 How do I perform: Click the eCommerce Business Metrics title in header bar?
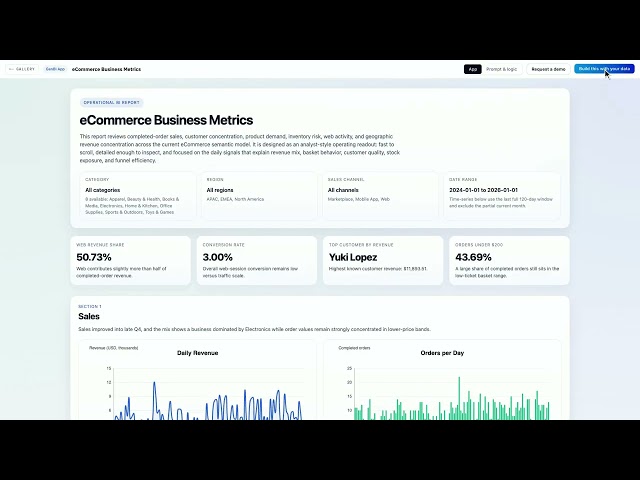click(x=107, y=69)
